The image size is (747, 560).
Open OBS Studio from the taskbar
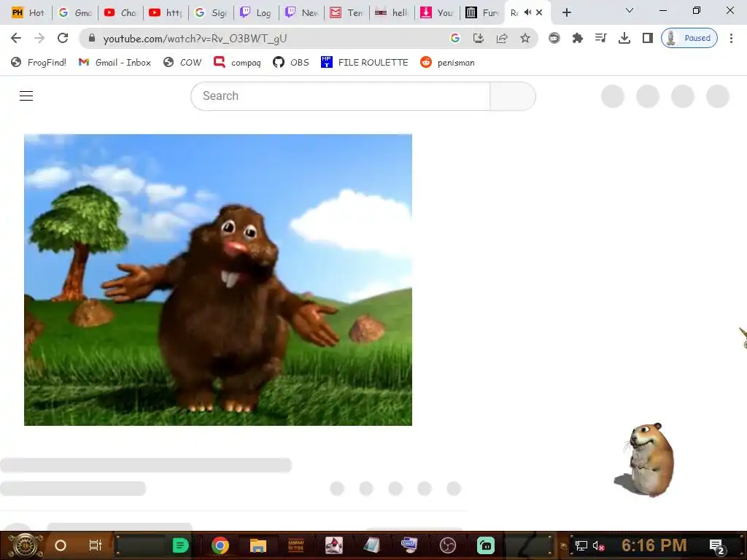[447, 545]
